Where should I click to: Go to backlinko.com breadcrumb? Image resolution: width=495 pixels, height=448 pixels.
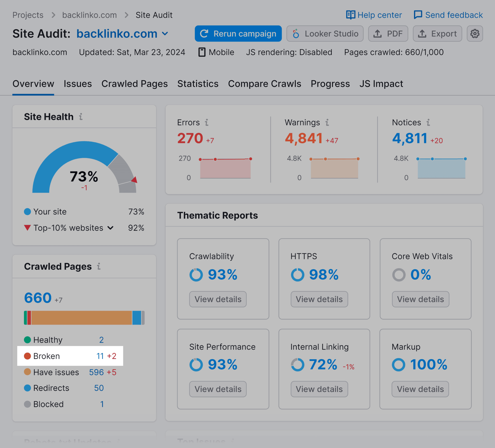pyautogui.click(x=89, y=15)
